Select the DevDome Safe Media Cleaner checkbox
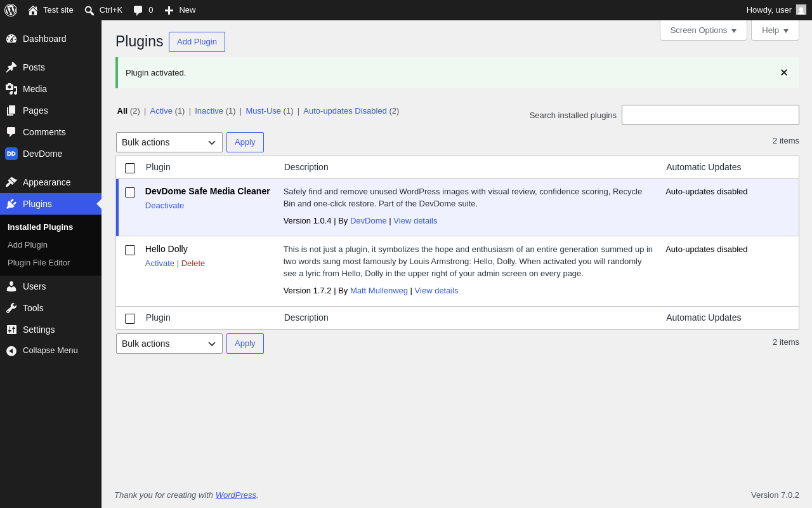 pyautogui.click(x=130, y=192)
